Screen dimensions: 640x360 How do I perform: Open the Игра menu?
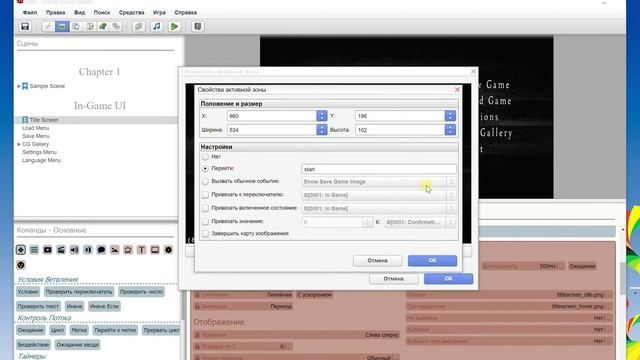pos(159,13)
